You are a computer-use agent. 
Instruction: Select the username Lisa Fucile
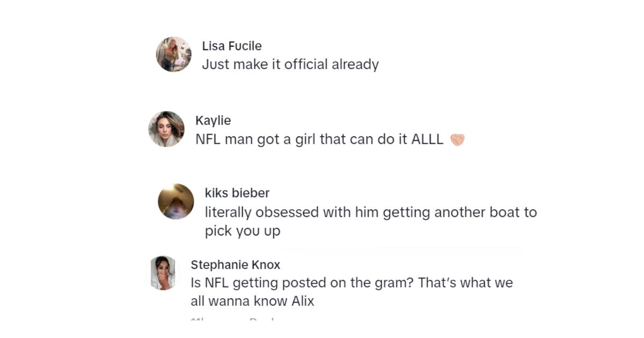coord(231,46)
